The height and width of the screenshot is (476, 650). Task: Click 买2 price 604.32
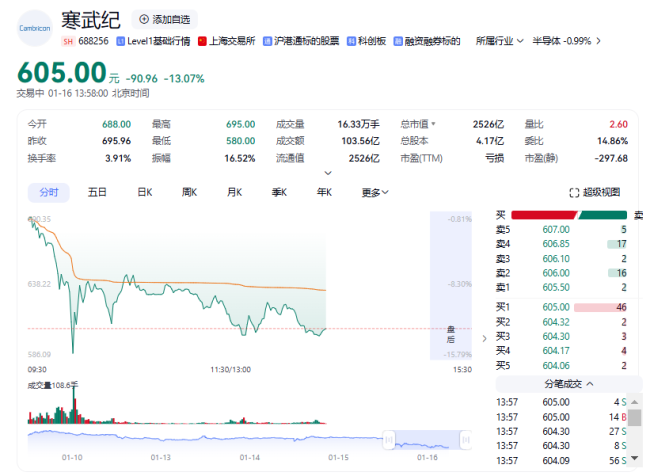tap(556, 322)
